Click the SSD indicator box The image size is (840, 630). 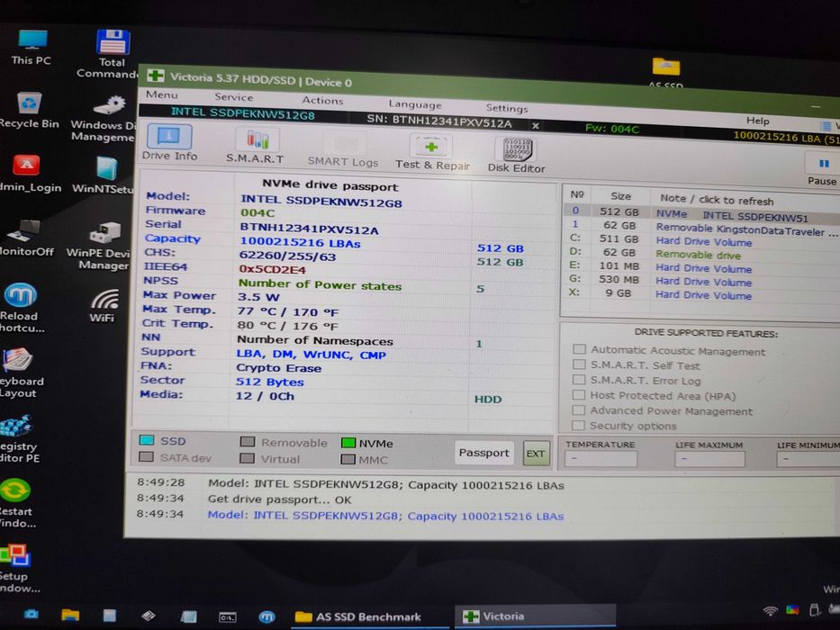[x=147, y=440]
